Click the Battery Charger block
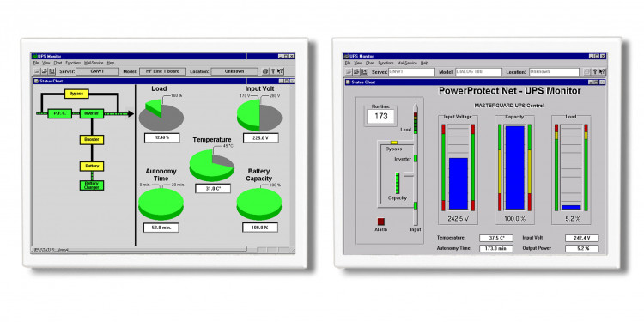The height and width of the screenshot is (322, 644). pyautogui.click(x=92, y=185)
